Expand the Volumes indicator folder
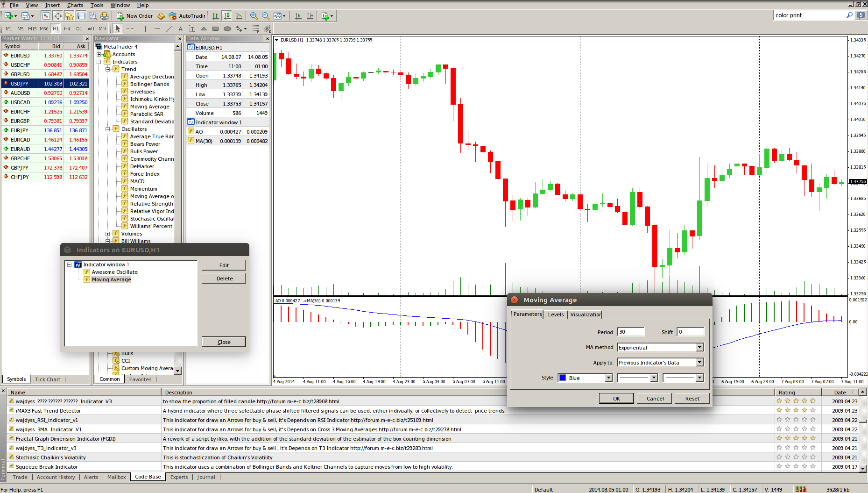Viewport: 868px width, 493px height. pos(108,234)
